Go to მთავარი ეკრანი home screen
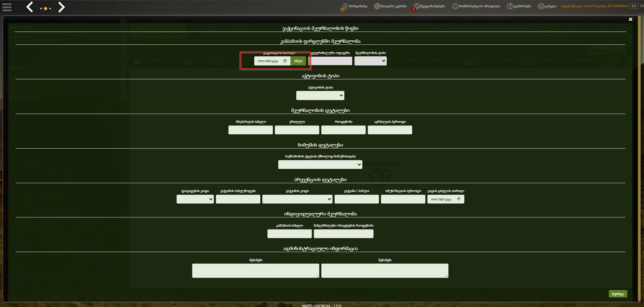This screenshot has width=644, height=307. pos(390,6)
